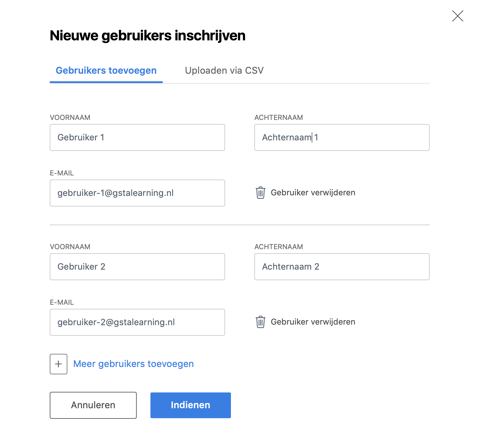This screenshot has height=448, width=480.
Task: Click the trash icon for Gebruiker 2
Action: tap(260, 322)
